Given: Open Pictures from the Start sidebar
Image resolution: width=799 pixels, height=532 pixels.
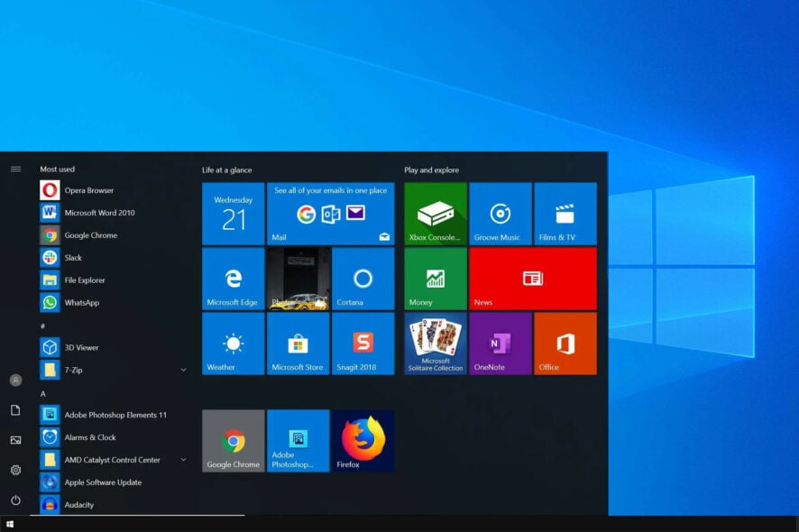Looking at the screenshot, I should [x=16, y=440].
